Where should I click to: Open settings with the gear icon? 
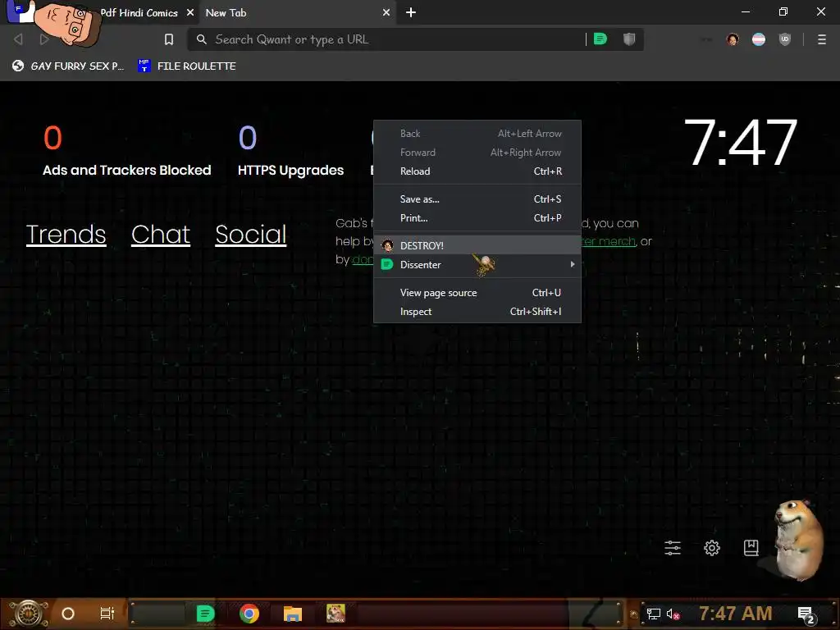(712, 547)
